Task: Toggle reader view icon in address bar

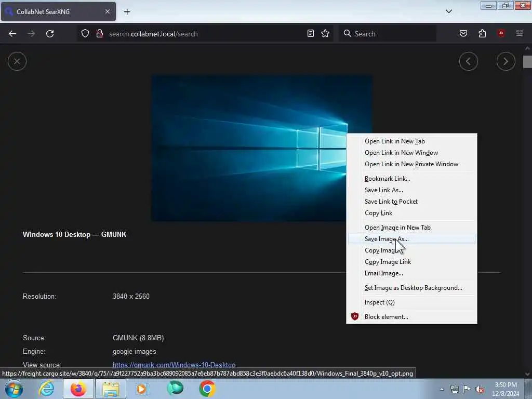Action: click(311, 33)
